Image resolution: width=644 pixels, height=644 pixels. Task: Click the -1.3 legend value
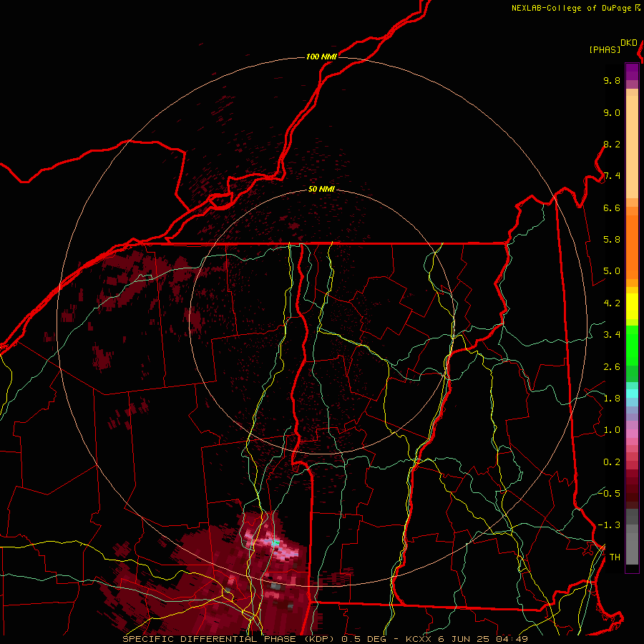[x=609, y=525]
